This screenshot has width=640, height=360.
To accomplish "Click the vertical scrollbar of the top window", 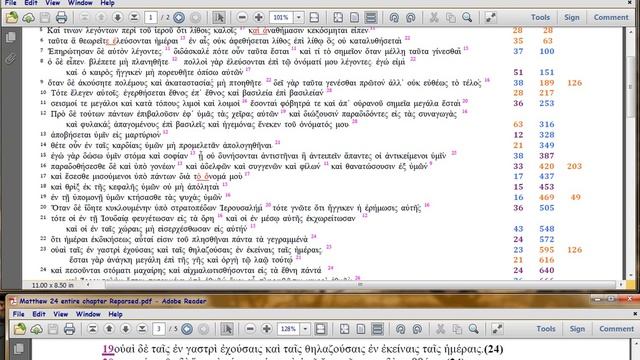I will point(631,153).
